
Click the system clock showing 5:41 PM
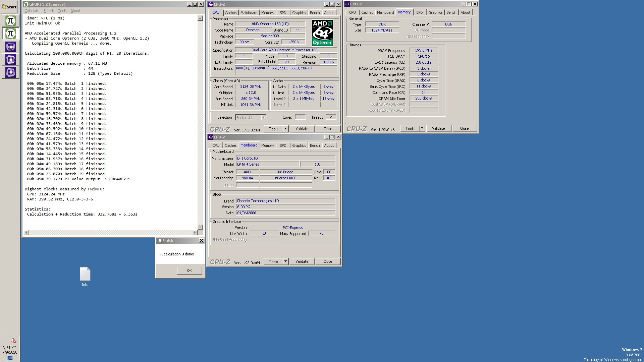point(10,347)
